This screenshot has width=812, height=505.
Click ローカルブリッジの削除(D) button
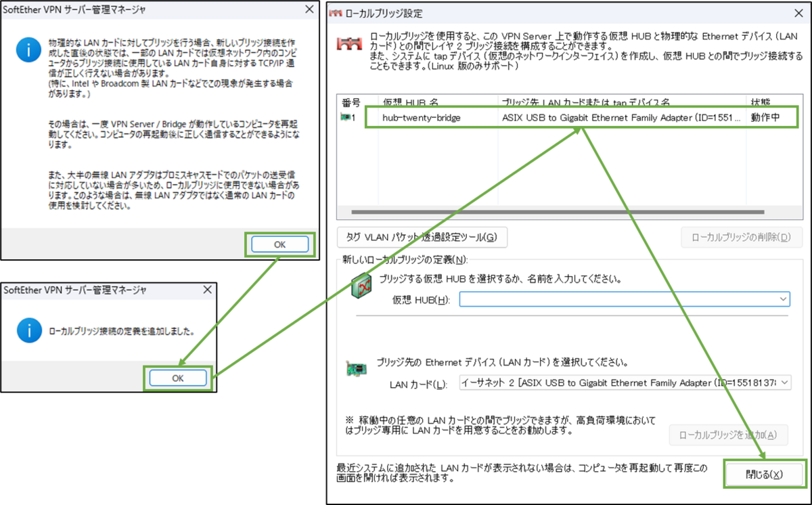click(x=740, y=238)
